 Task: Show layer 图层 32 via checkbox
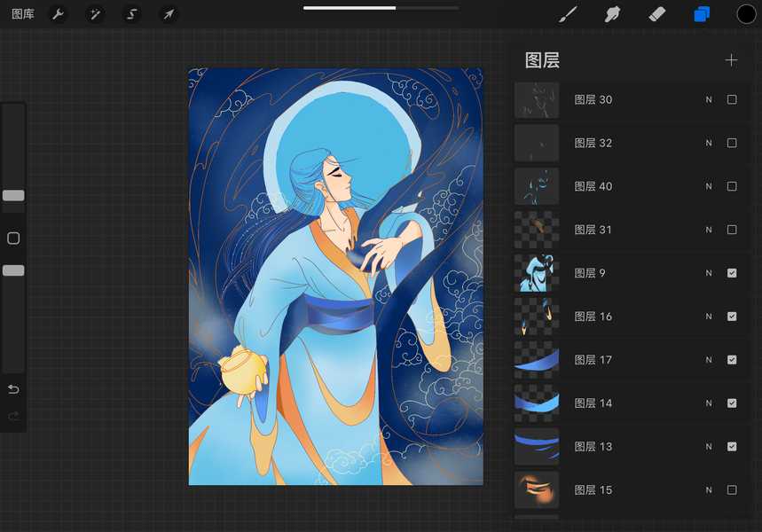(732, 143)
